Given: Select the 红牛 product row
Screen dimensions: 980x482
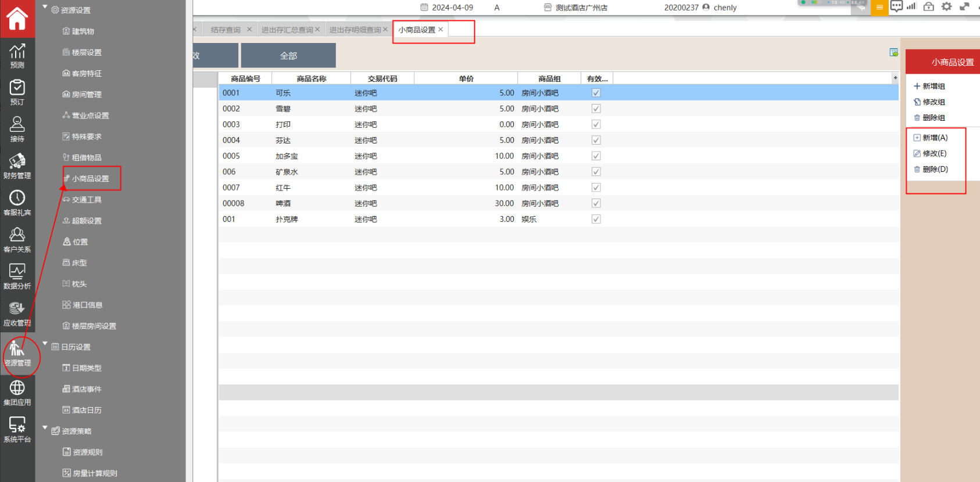Looking at the screenshot, I should click(283, 188).
